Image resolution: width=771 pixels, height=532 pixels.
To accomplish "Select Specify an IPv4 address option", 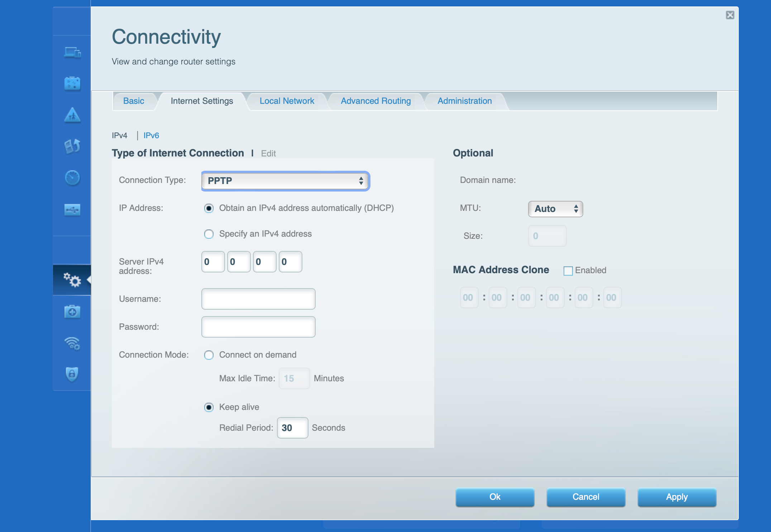I will tap(209, 234).
